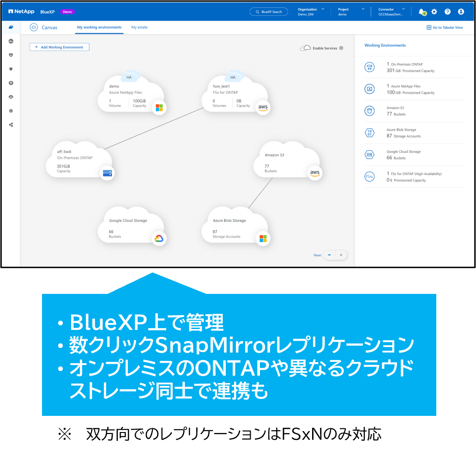Screen dimensions: 476x451
Task: Click Google Cloud logo on Google Cloud Storage
Action: [x=159, y=238]
